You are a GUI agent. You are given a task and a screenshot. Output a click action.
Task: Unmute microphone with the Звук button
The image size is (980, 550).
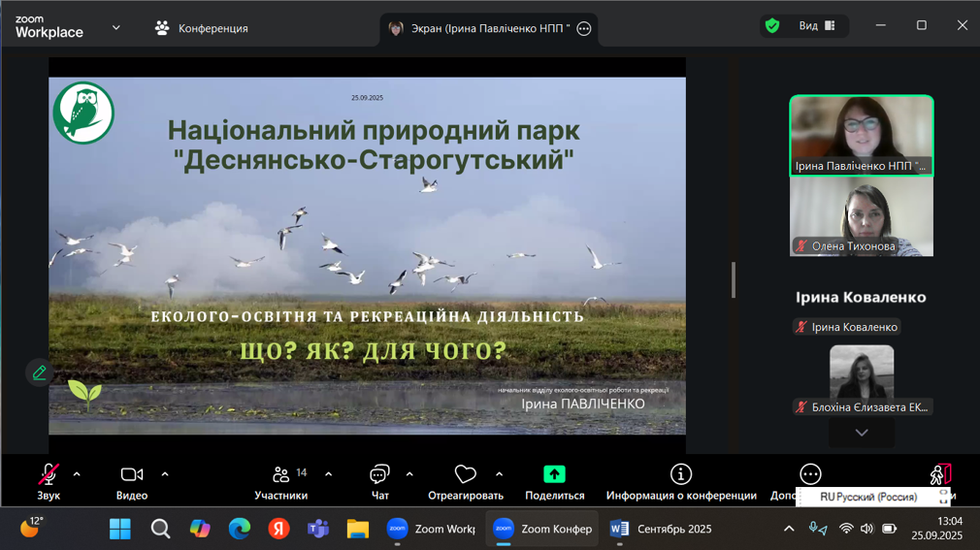click(x=49, y=480)
